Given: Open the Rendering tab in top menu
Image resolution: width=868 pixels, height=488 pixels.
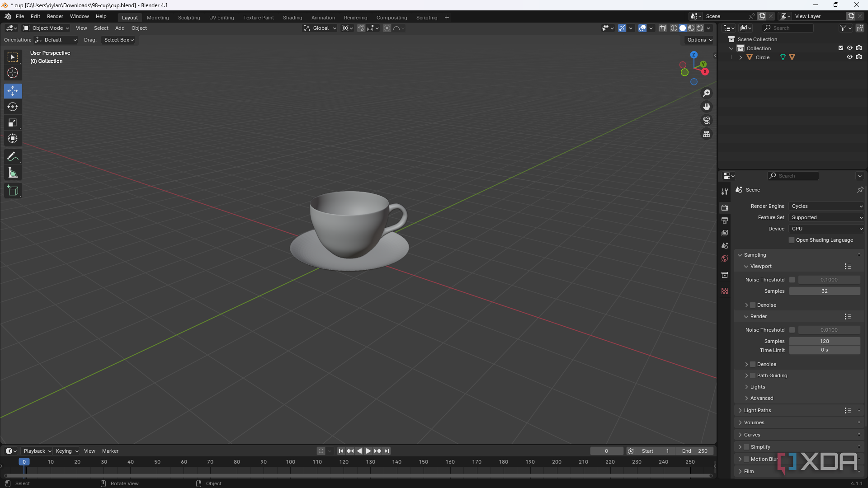Looking at the screenshot, I should [355, 17].
